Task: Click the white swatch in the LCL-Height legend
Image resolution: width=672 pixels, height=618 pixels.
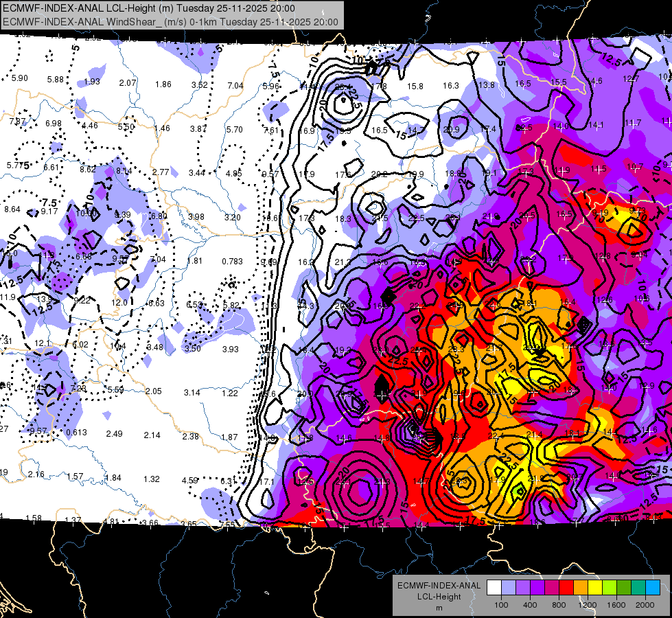Action: click(x=494, y=587)
